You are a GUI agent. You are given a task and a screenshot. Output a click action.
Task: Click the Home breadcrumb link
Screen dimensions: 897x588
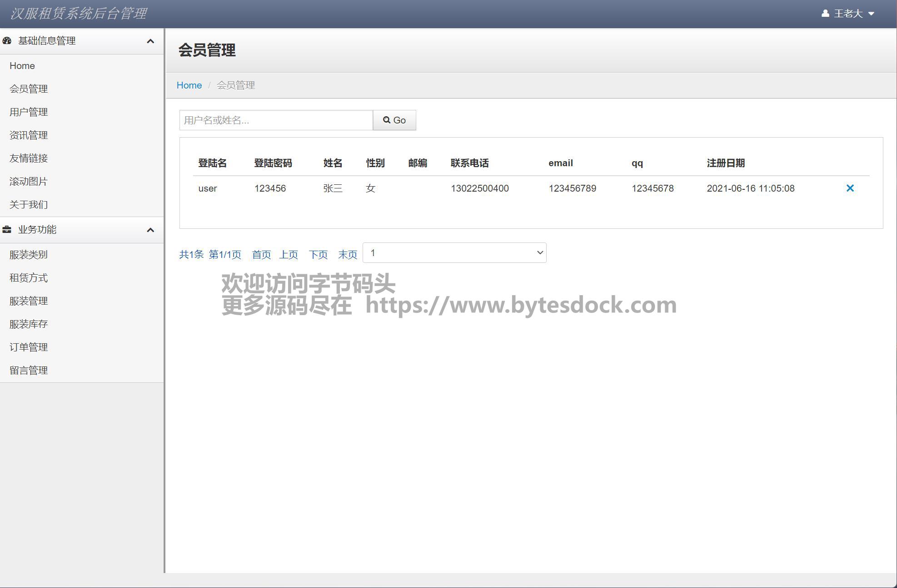[x=189, y=85]
